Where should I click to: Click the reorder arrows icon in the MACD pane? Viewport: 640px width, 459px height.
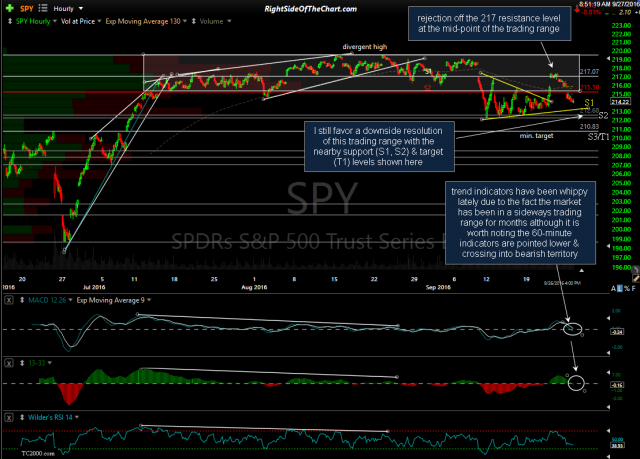click(x=22, y=300)
